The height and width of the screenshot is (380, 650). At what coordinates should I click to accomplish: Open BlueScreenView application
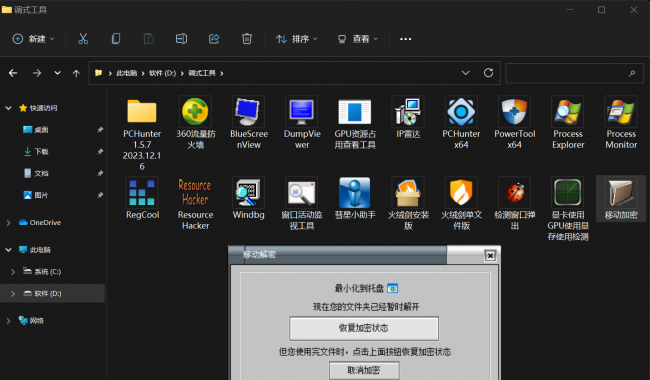coord(248,111)
